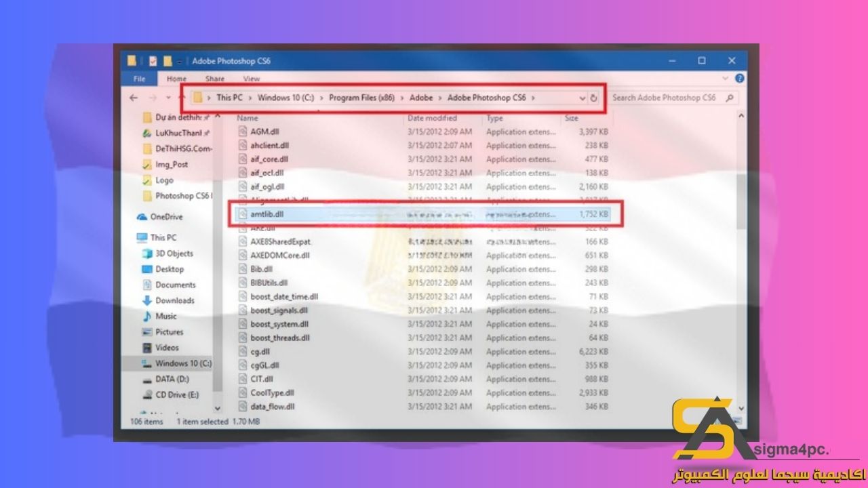The height and width of the screenshot is (488, 868).
Task: Select the CoolType.dll file icon
Action: point(244,392)
